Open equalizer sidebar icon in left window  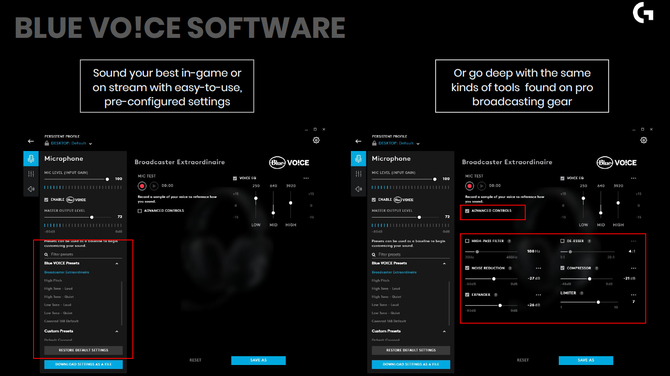tap(31, 173)
